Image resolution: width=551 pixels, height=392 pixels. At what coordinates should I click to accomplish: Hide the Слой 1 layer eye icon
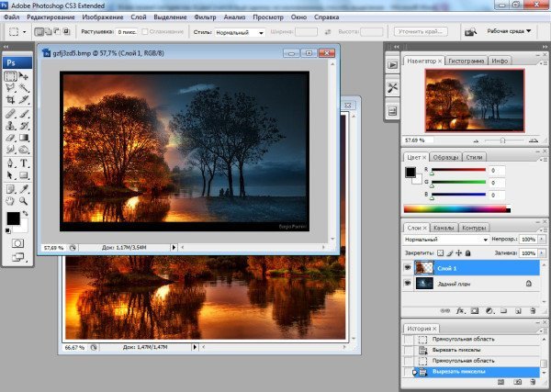click(408, 268)
